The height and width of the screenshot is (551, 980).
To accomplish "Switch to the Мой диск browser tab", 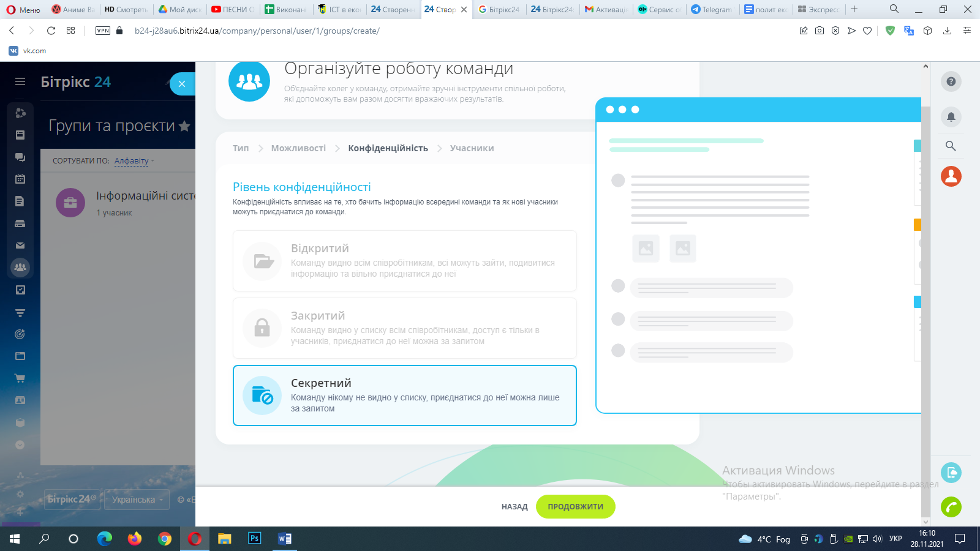I will [180, 9].
